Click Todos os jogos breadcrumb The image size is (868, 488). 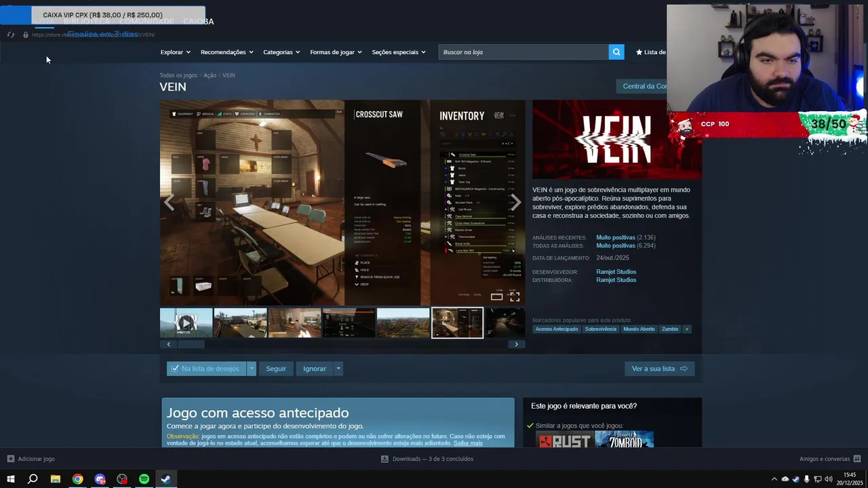178,75
